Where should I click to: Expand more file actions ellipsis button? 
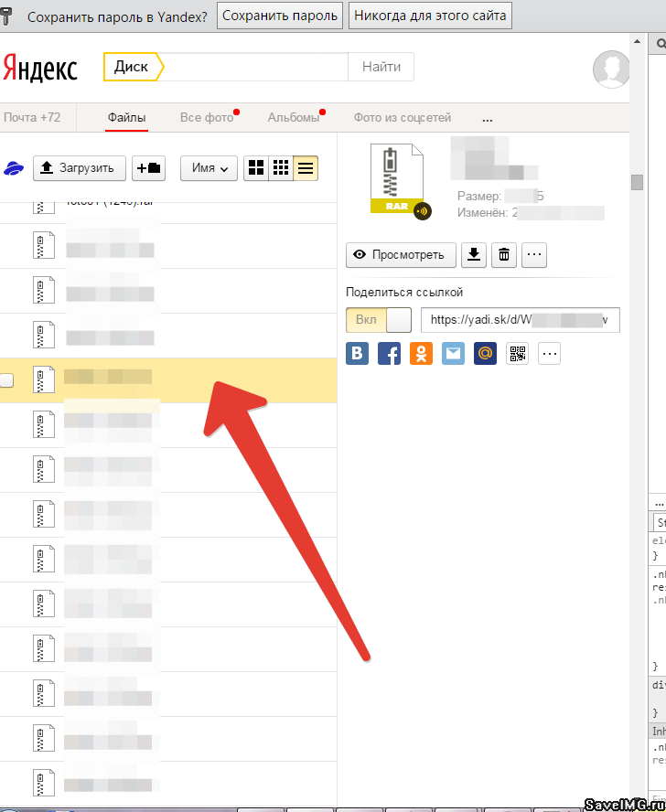(x=534, y=255)
